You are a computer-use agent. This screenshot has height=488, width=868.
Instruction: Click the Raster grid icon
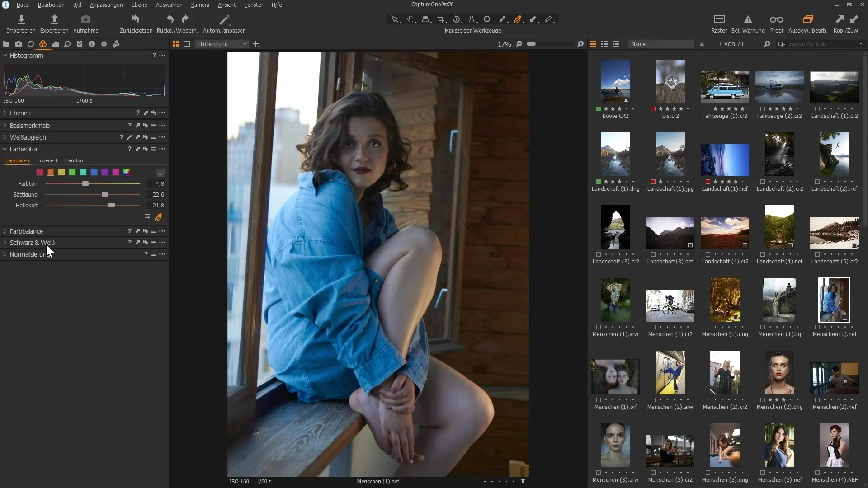(x=719, y=19)
